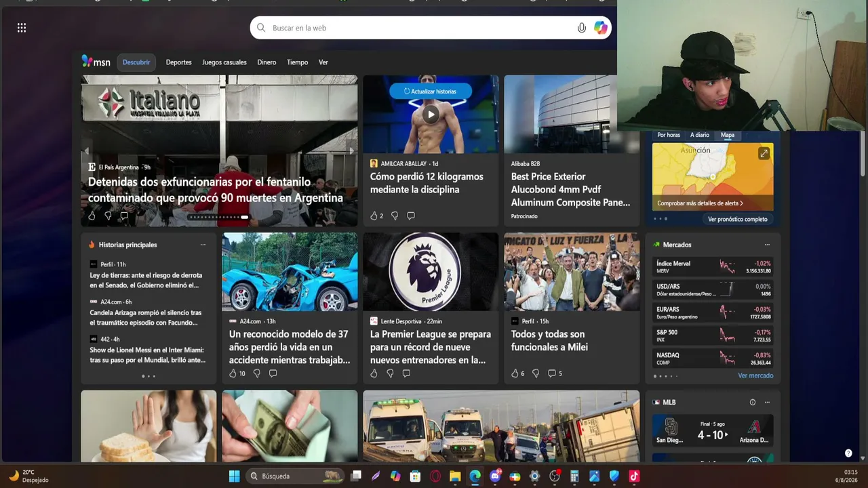Image resolution: width=868 pixels, height=488 pixels.
Task: Like the Premier League story
Action: [374, 373]
